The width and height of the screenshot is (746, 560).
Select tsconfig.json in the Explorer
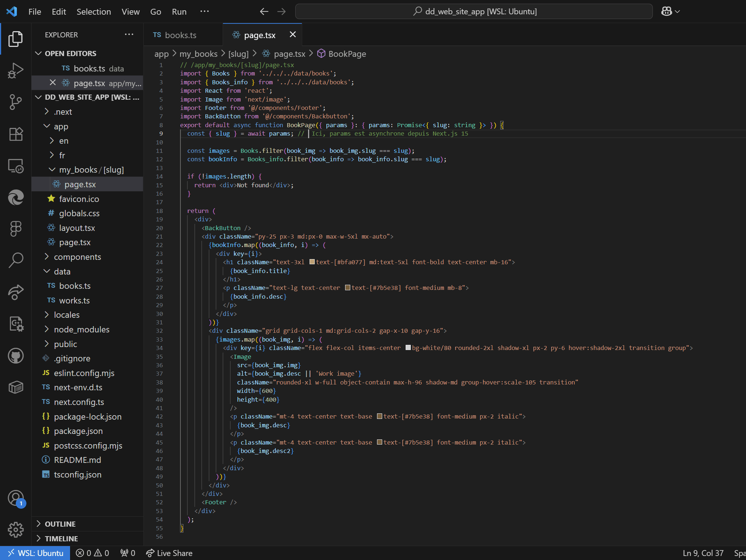click(x=77, y=474)
